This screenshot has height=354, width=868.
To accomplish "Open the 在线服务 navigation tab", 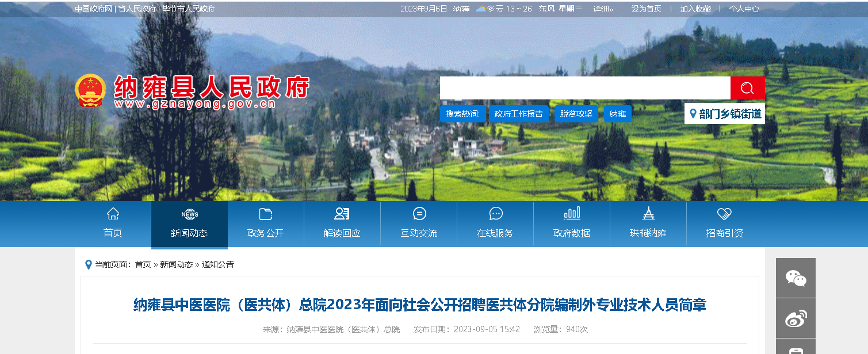I will (x=495, y=224).
